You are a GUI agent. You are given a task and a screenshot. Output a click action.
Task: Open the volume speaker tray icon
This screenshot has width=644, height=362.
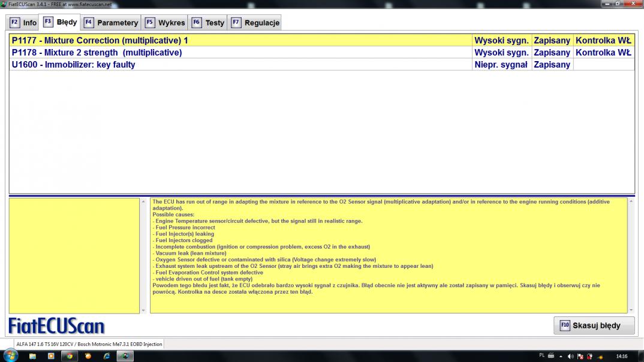[570, 356]
